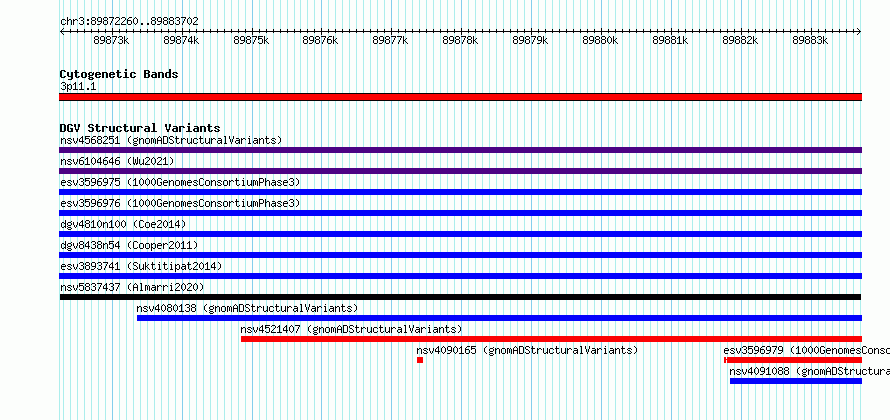
Task: Click the blue nsv4080138 variant bar
Action: pos(499,318)
